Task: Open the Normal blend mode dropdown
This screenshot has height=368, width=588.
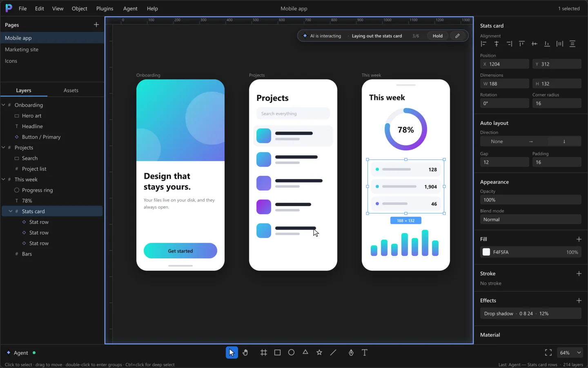Action: [x=530, y=220]
